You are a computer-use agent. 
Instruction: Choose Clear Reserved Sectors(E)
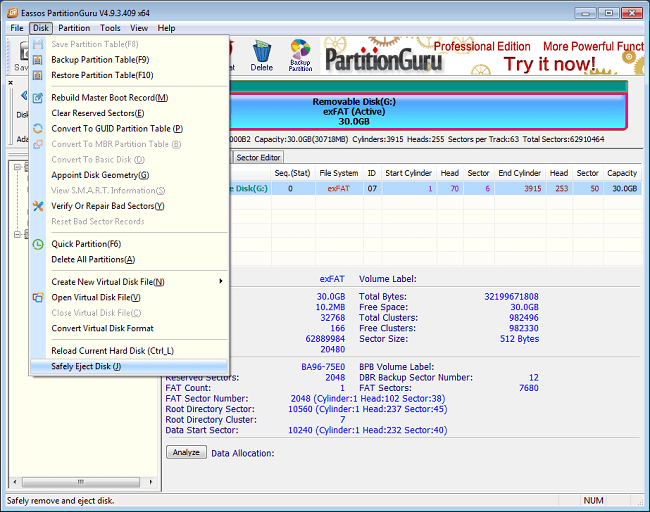(x=129, y=113)
